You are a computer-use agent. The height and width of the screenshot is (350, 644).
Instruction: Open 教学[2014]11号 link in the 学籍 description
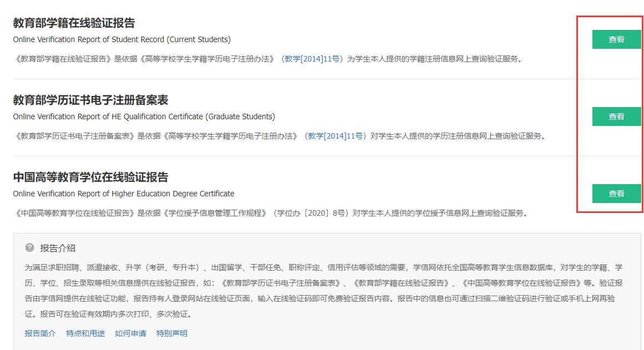pyautogui.click(x=312, y=59)
